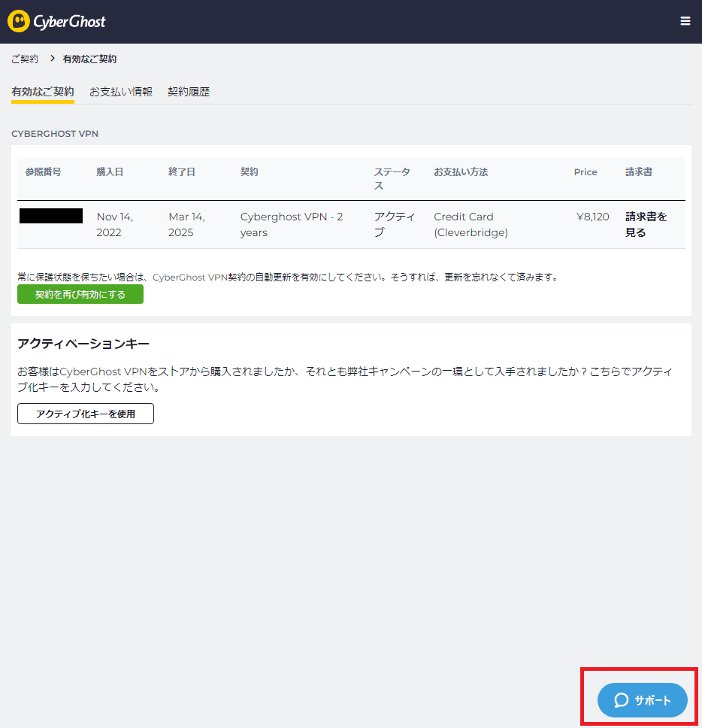Select the ¥8,120 price value
Screen dimensions: 702x728
click(x=592, y=217)
